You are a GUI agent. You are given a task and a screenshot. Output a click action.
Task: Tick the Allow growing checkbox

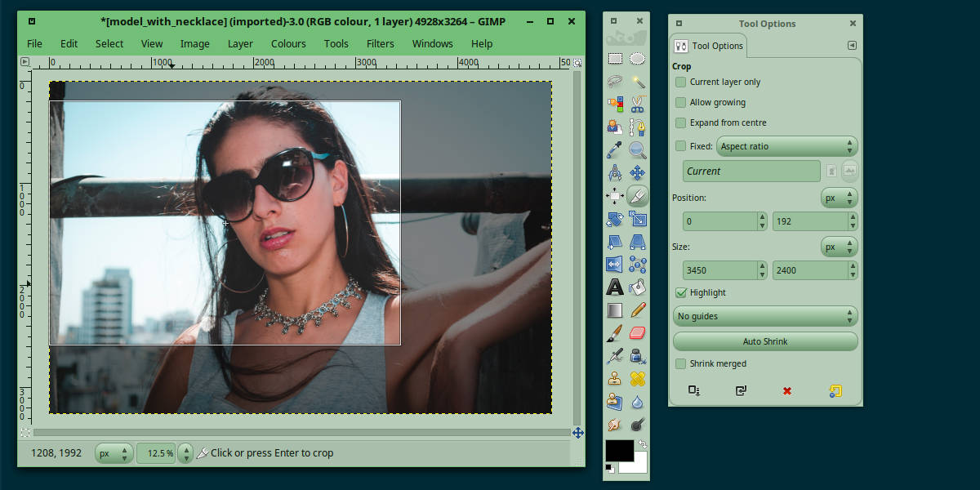point(680,103)
